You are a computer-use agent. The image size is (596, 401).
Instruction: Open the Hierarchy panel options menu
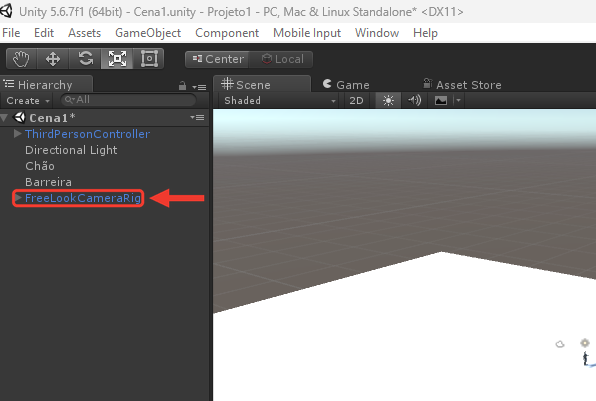199,87
